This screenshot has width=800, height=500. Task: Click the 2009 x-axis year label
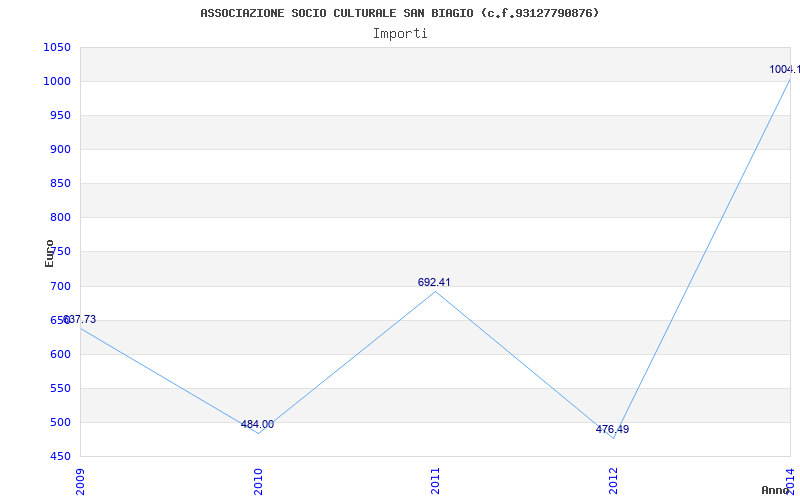(x=80, y=481)
